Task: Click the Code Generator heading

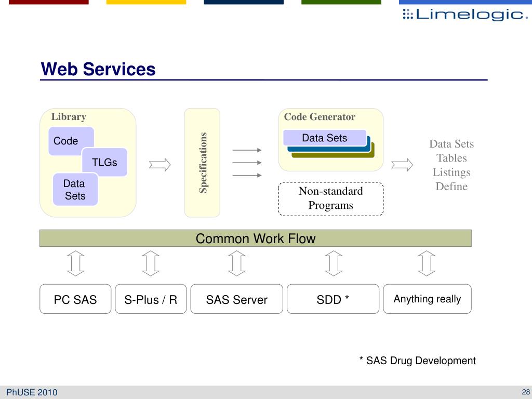Action: coord(320,117)
